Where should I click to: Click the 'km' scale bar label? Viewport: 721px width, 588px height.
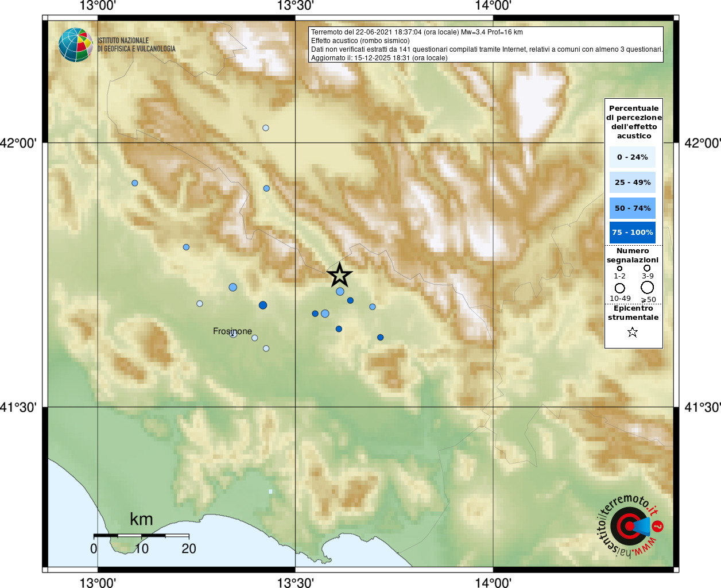[141, 520]
